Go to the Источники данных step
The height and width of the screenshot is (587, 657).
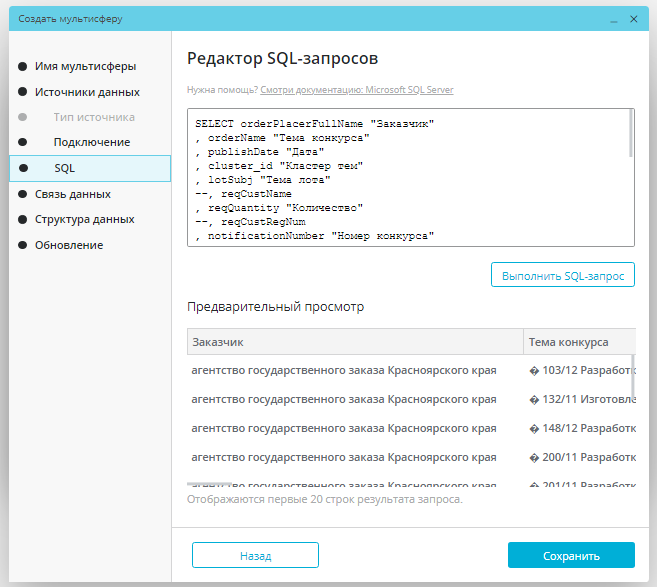click(87, 92)
